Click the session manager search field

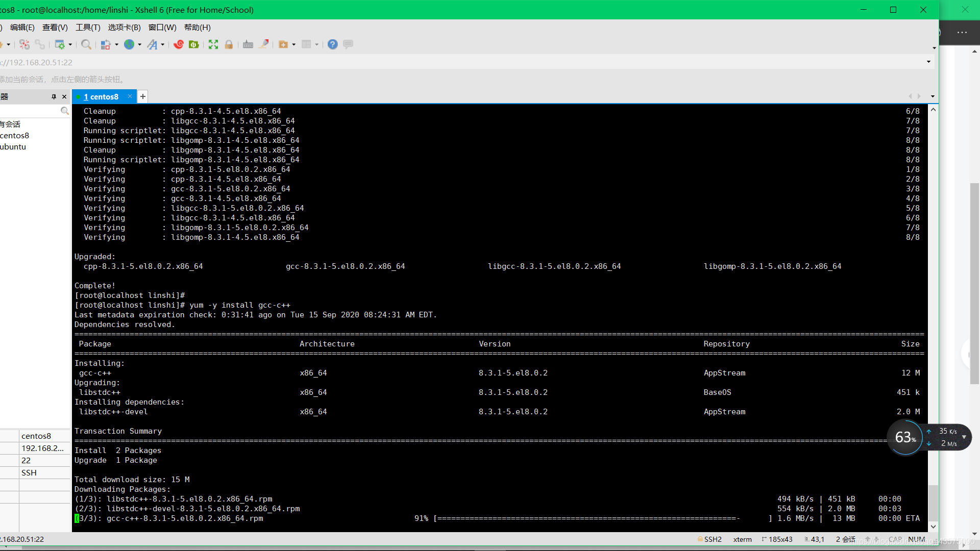[30, 111]
